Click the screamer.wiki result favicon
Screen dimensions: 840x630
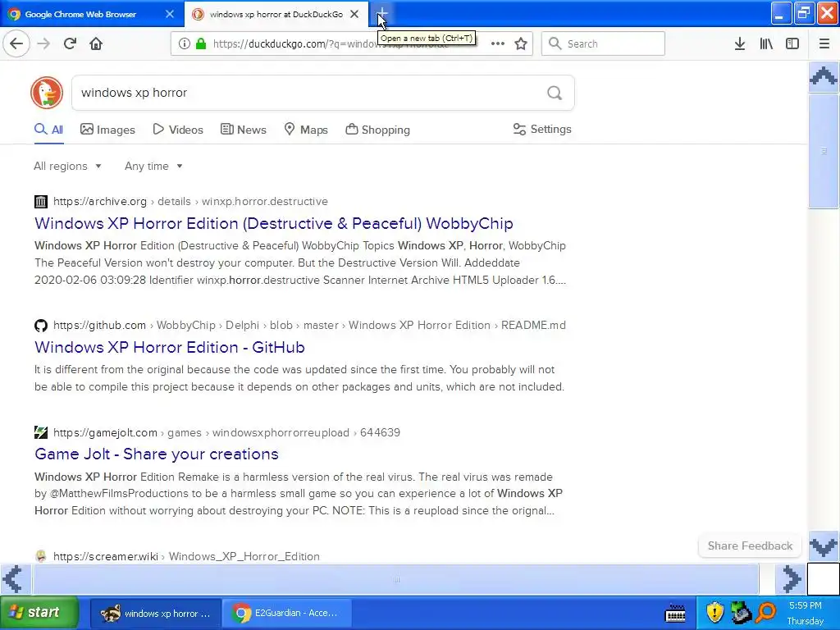pos(41,556)
